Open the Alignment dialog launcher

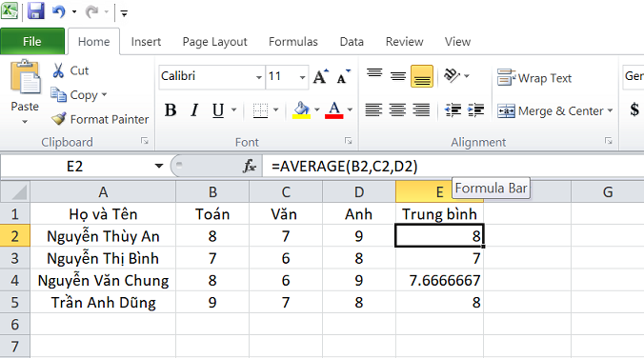[x=608, y=141]
